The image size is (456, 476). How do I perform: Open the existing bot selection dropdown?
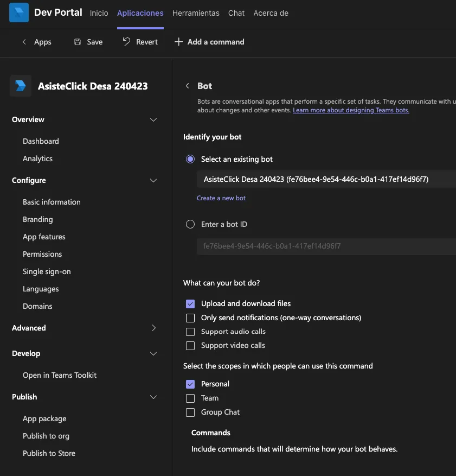(x=326, y=179)
